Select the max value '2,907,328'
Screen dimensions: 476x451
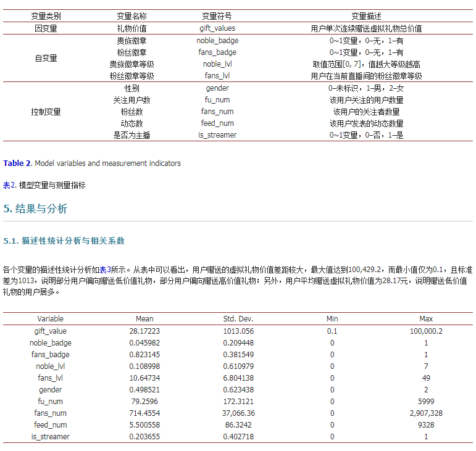(426, 413)
